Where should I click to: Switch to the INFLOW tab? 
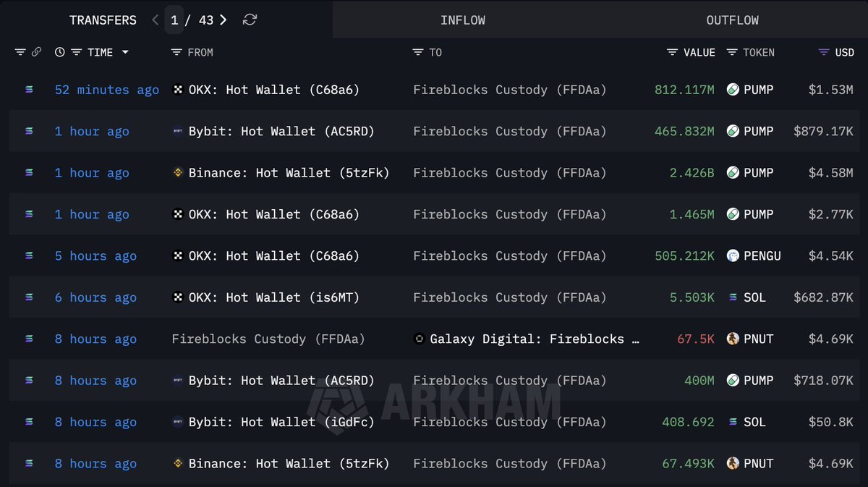coord(463,20)
